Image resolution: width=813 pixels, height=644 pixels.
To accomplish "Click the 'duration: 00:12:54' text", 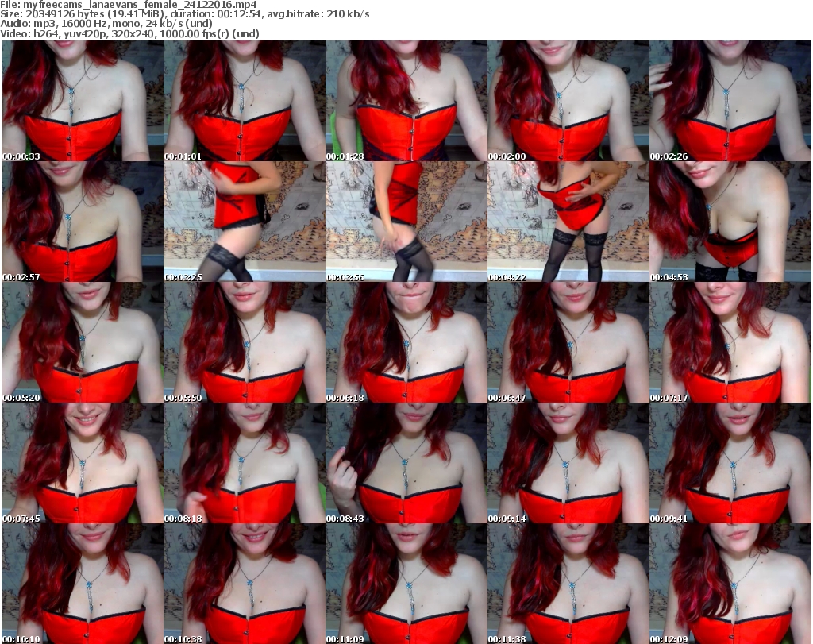I will pos(217,14).
